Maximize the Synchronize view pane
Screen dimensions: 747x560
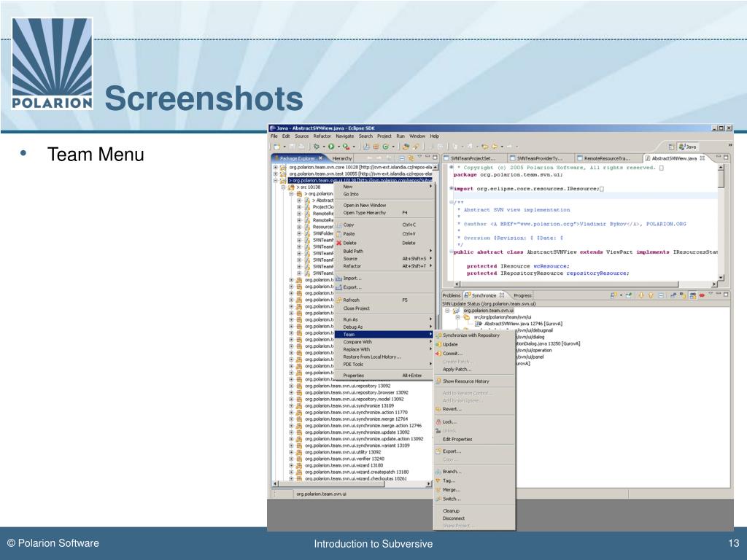(x=726, y=295)
